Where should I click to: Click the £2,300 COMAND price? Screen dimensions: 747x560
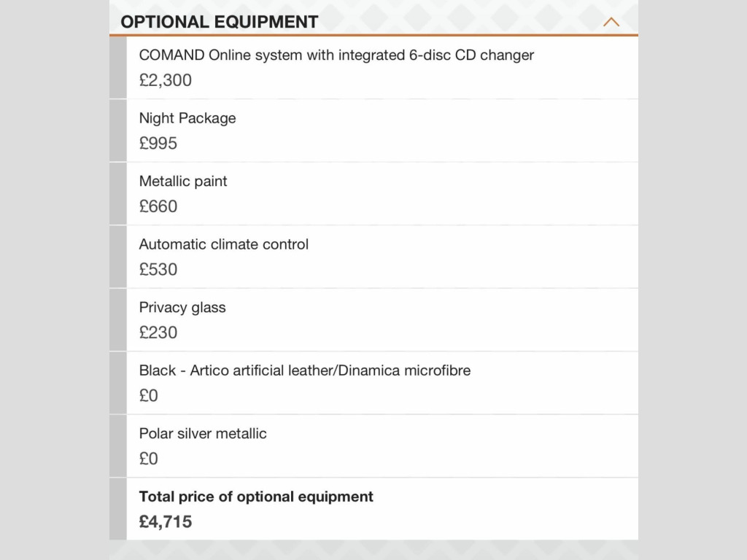pyautogui.click(x=166, y=80)
